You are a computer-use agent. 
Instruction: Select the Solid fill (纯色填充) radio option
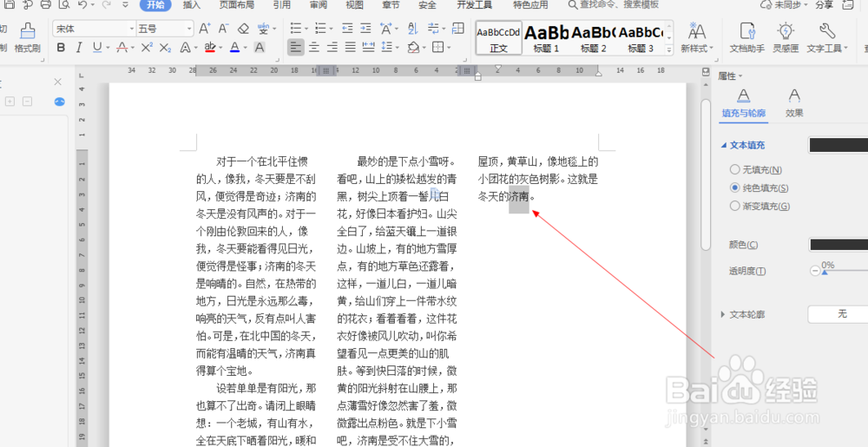click(x=735, y=187)
